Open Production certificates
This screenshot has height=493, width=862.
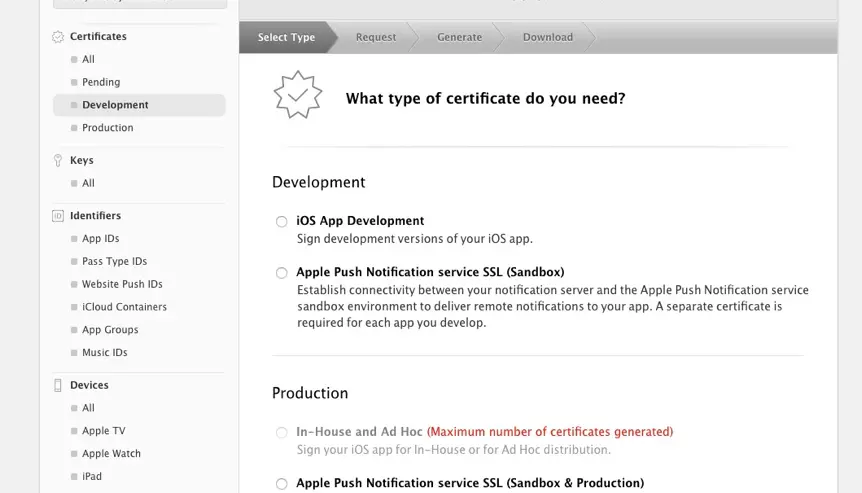coord(108,128)
